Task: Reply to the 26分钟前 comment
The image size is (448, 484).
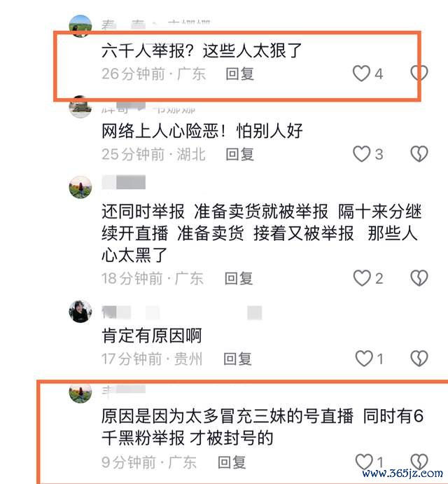Action: (239, 74)
